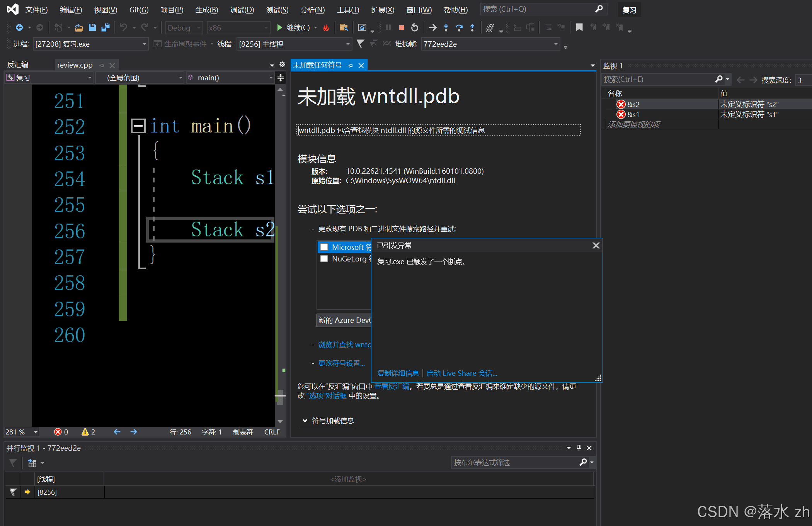
Task: Open the x86 platform dropdown
Action: pos(238,28)
